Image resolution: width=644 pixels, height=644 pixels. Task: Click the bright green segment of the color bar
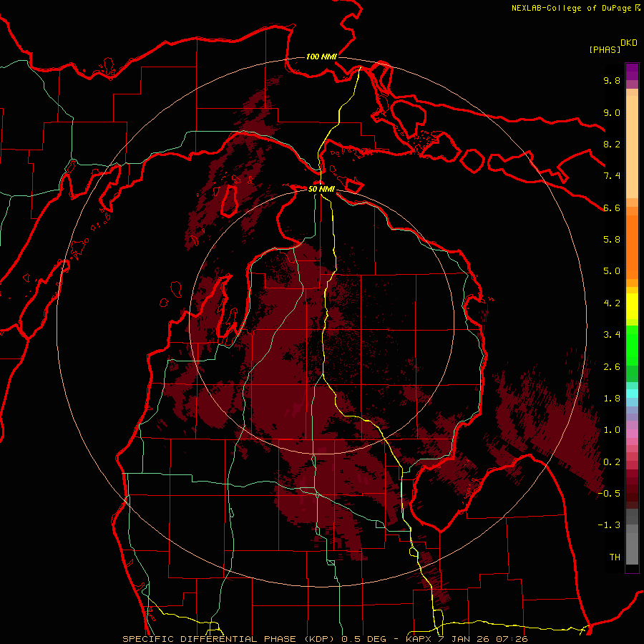pyautogui.click(x=632, y=345)
